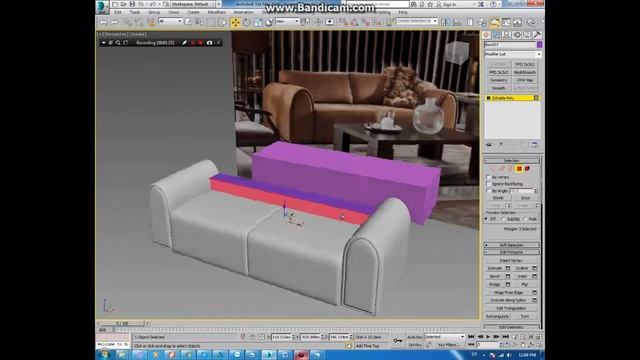Select Vertex sub-object level icon
This screenshot has height=360, width=640.
pyautogui.click(x=493, y=169)
